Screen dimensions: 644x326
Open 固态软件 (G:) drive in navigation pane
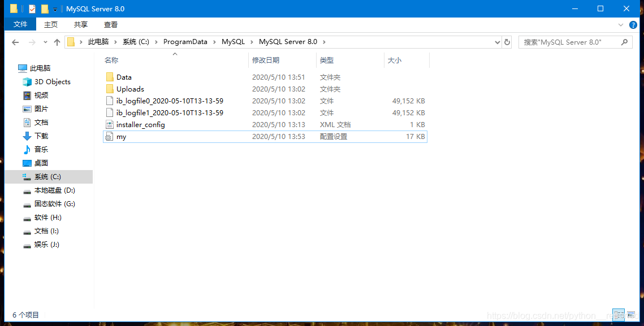55,203
